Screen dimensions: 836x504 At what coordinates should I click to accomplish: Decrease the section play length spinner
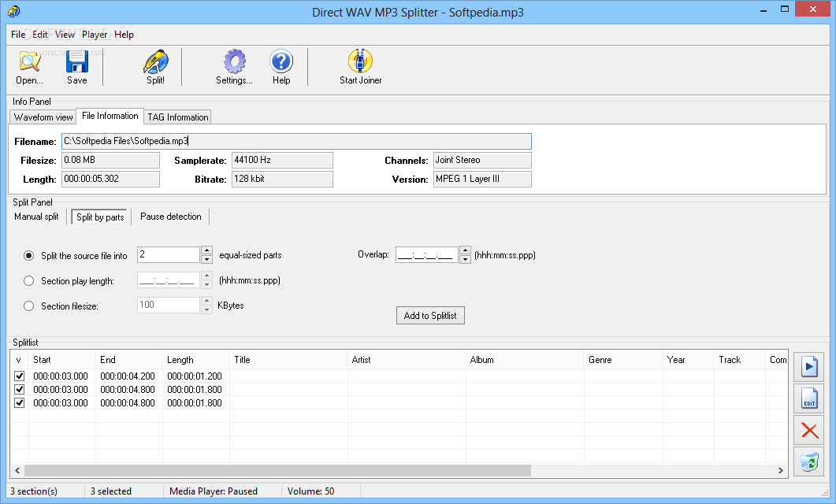click(207, 284)
